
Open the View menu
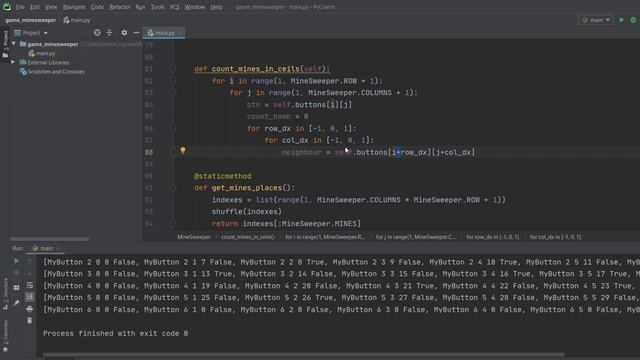click(51, 7)
